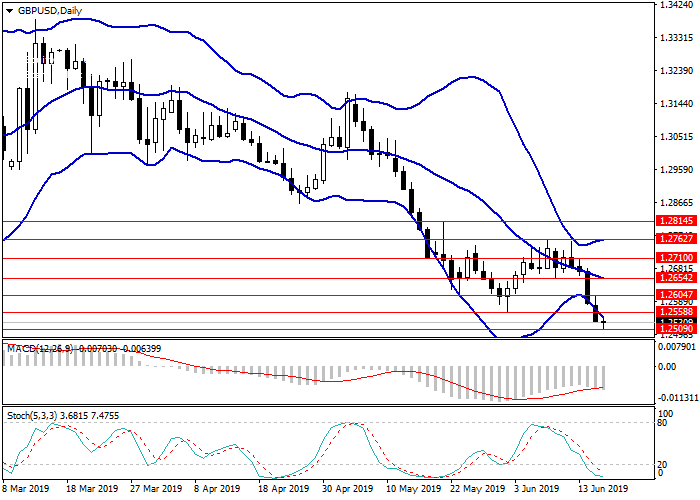
Task: Click the 30 Apr 2019 date marker
Action: [346, 489]
